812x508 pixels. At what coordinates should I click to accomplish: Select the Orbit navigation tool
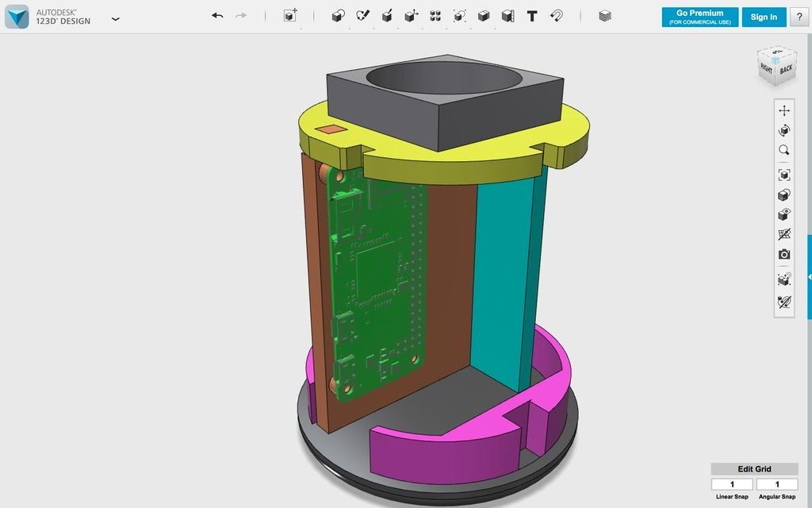coord(784,130)
